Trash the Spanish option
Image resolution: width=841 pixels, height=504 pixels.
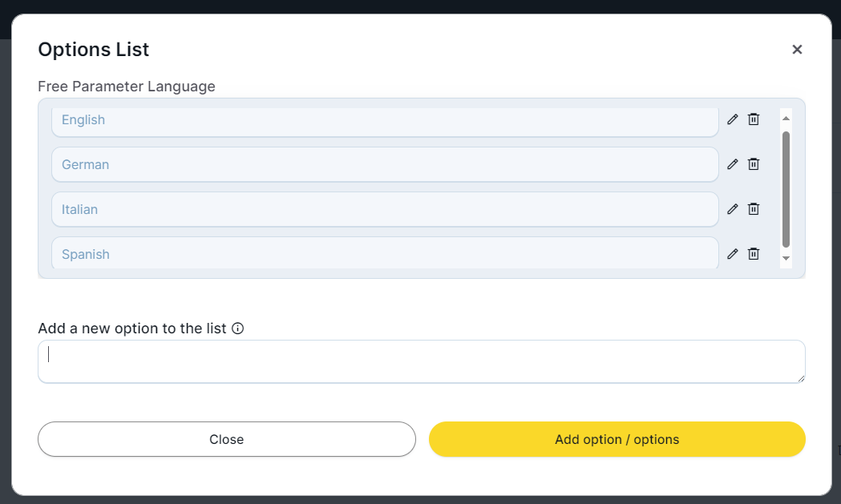pyautogui.click(x=754, y=254)
